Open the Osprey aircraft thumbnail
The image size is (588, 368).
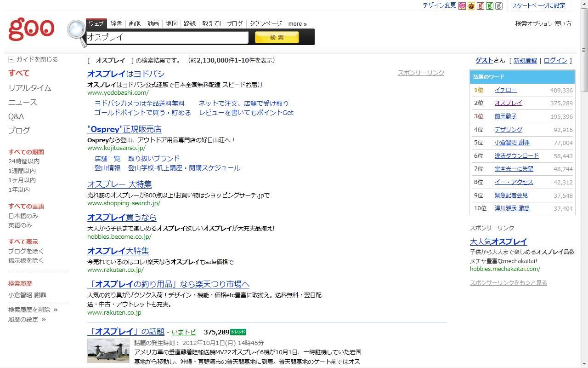(108, 351)
